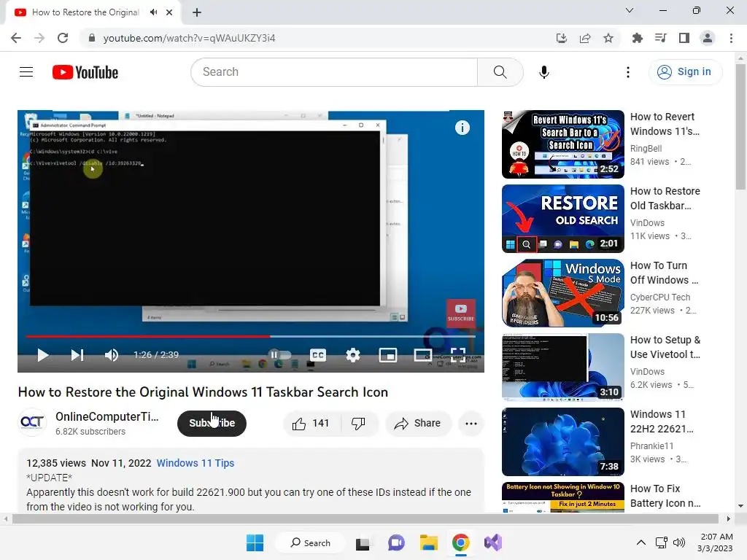
Task: Click the in-video subscribe watermark
Action: click(461, 313)
